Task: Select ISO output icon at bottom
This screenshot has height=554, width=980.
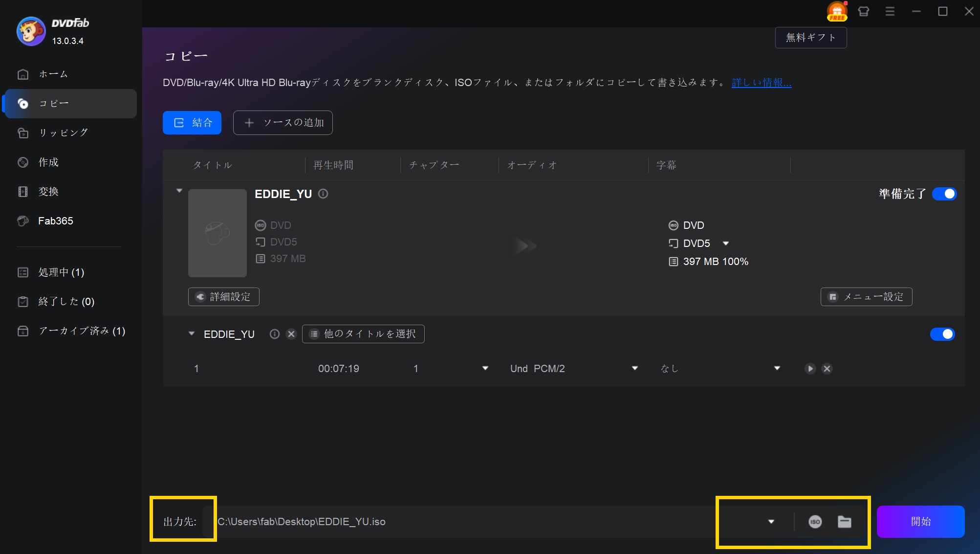Action: (x=815, y=522)
